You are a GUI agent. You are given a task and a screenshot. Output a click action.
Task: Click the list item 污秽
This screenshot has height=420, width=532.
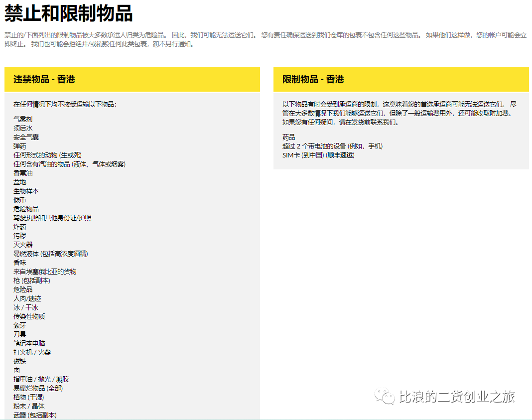click(20, 236)
